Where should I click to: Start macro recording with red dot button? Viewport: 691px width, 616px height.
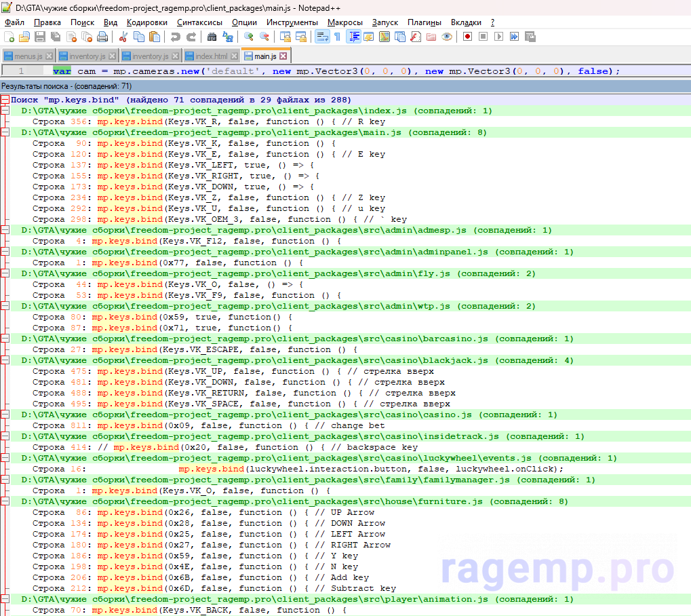(468, 37)
